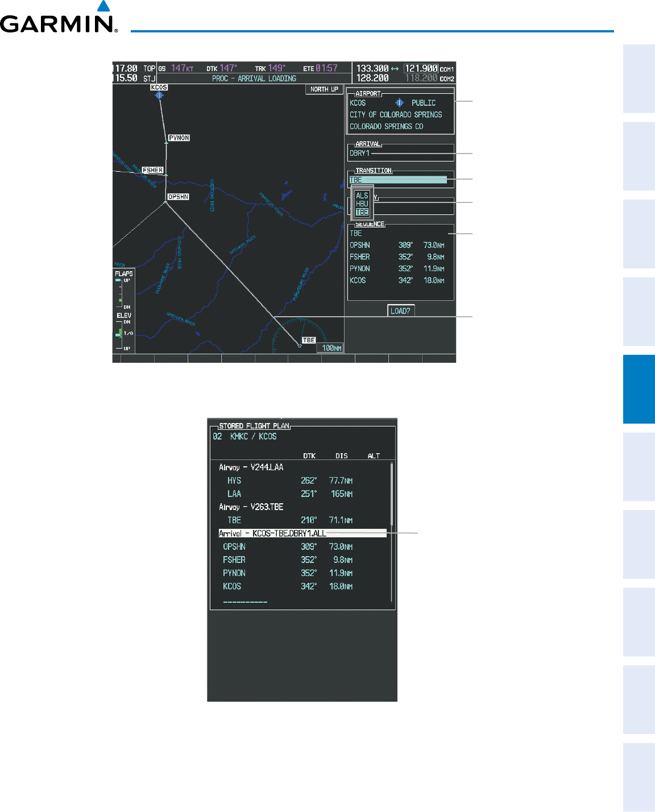Click PROC - ARRIVAL LOADING page title
The image size is (655, 812).
254,78
